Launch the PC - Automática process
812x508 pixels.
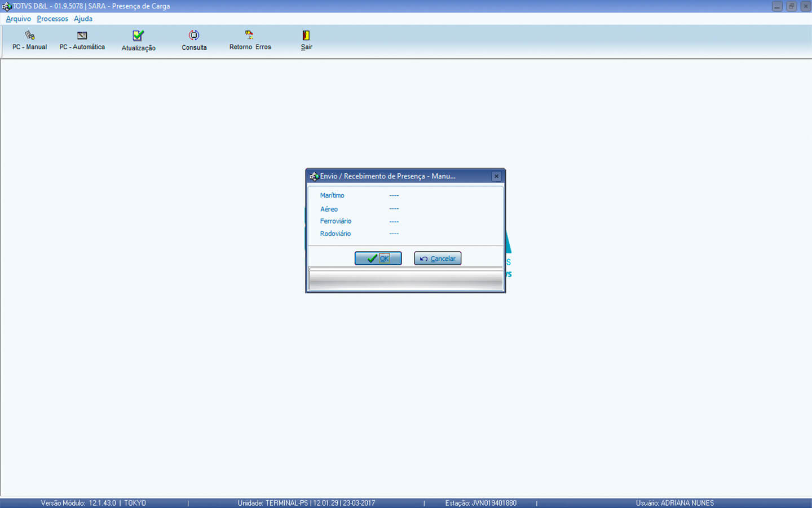coord(82,40)
